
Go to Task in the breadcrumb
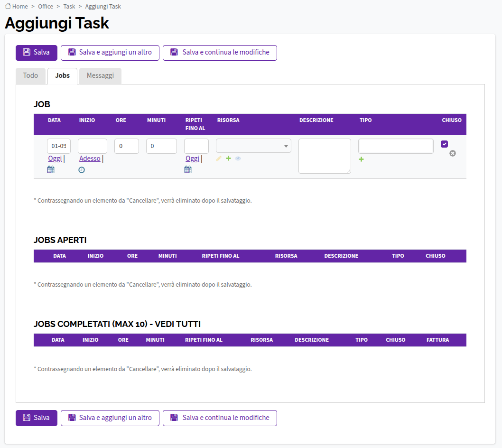coord(69,6)
